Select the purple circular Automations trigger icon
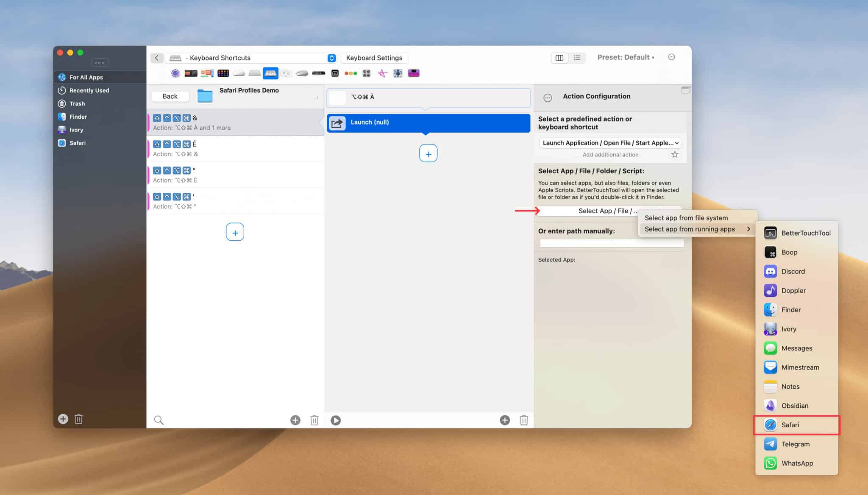 click(175, 73)
